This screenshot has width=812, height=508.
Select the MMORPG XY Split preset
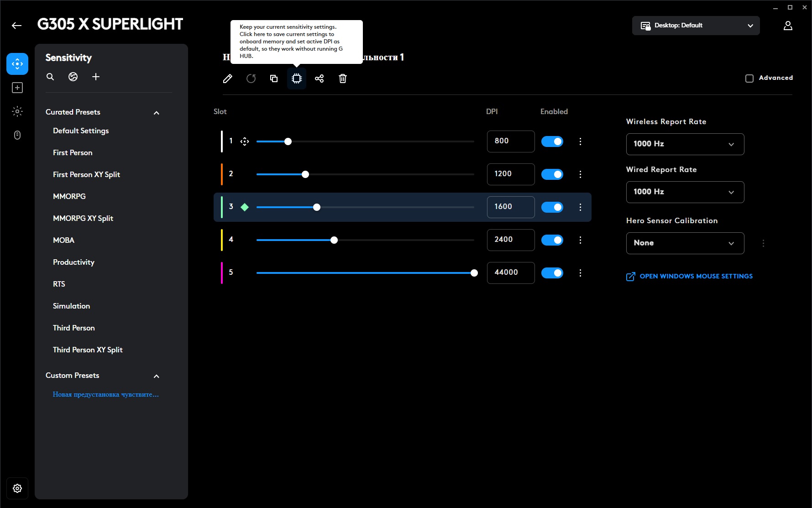tap(83, 219)
